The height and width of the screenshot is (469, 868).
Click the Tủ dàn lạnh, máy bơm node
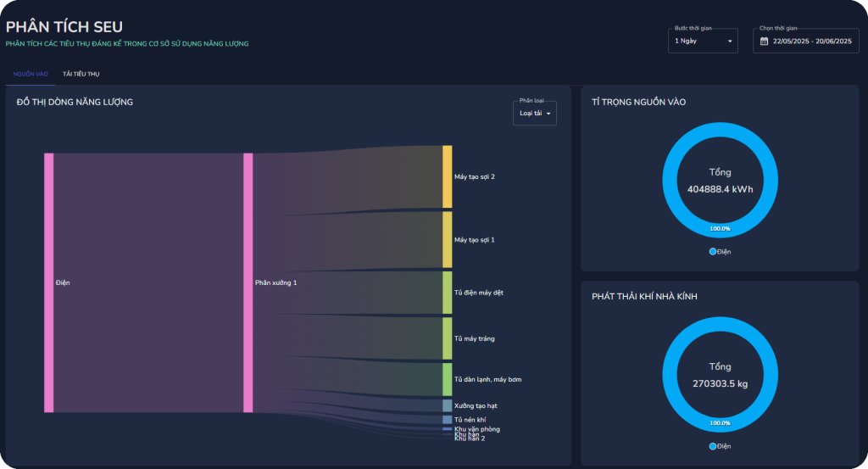448,379
